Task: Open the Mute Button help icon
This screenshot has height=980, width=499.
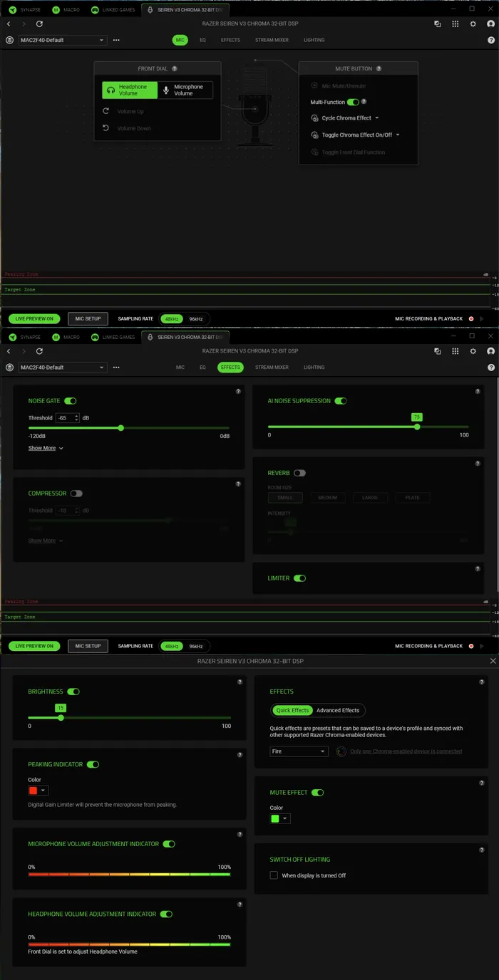Action: pyautogui.click(x=379, y=68)
